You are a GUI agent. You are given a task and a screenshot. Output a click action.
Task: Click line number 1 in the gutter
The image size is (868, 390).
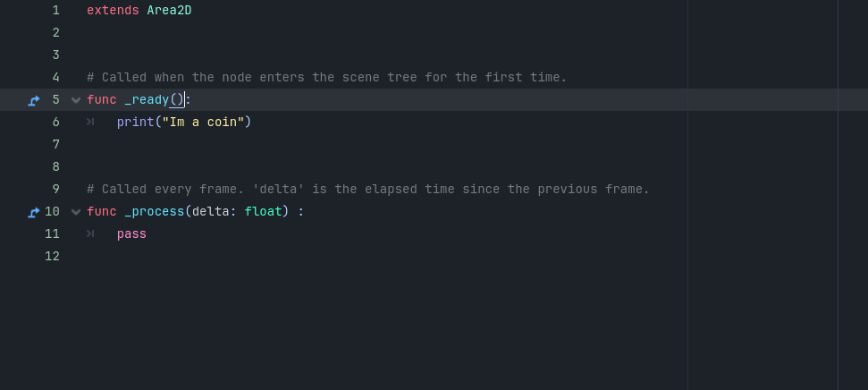(x=56, y=11)
